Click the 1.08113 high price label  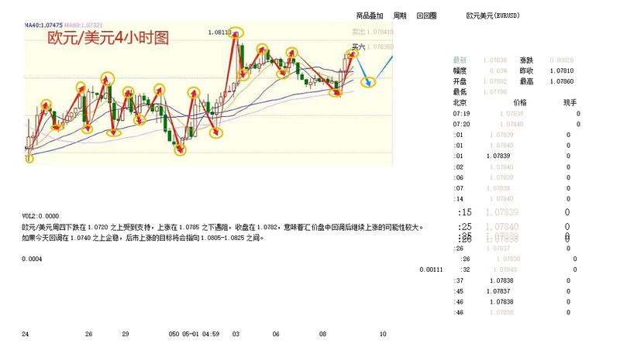click(x=219, y=33)
